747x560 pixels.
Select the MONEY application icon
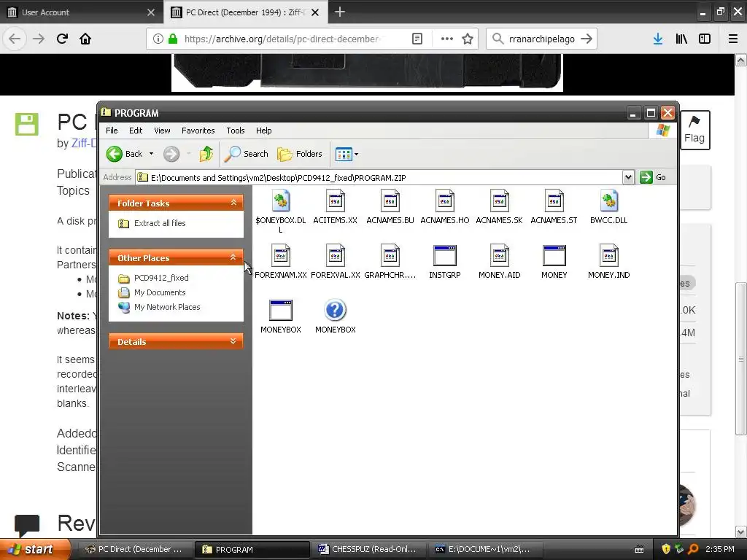554,255
